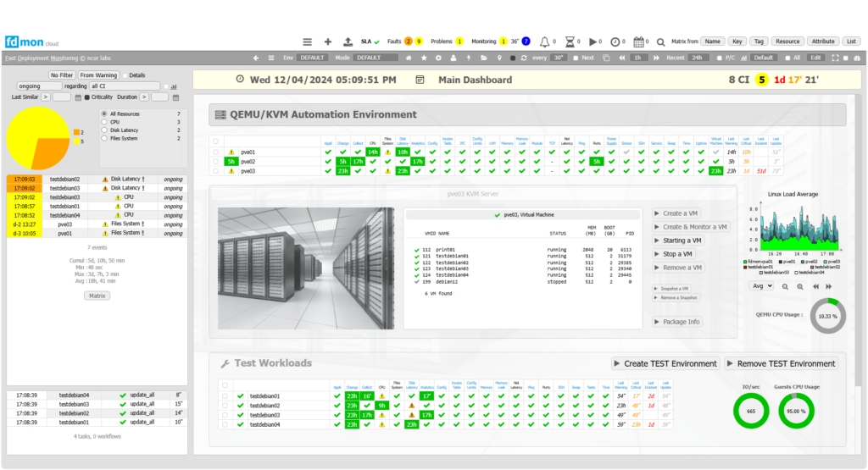The width and height of the screenshot is (868, 470).
Task: Click the star favorites icon
Action: pyautogui.click(x=424, y=58)
